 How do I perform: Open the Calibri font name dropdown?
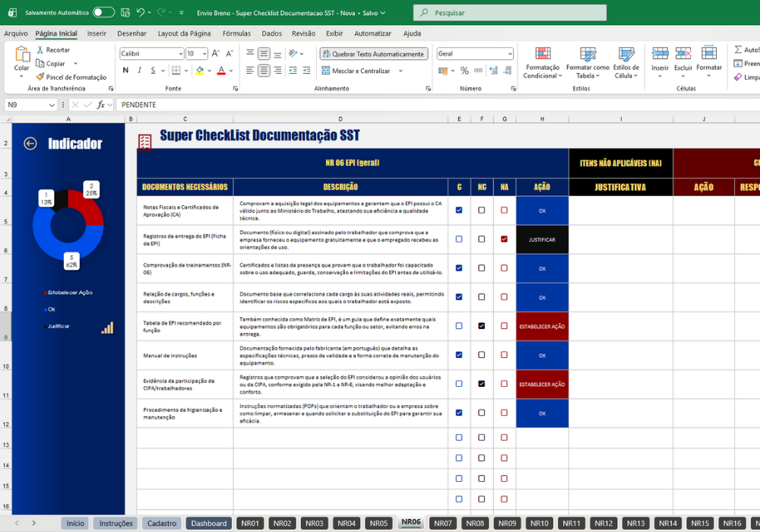click(x=181, y=54)
